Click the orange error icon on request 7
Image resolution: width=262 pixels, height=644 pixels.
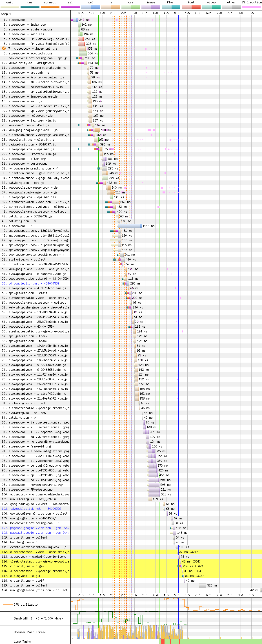(4, 48)
